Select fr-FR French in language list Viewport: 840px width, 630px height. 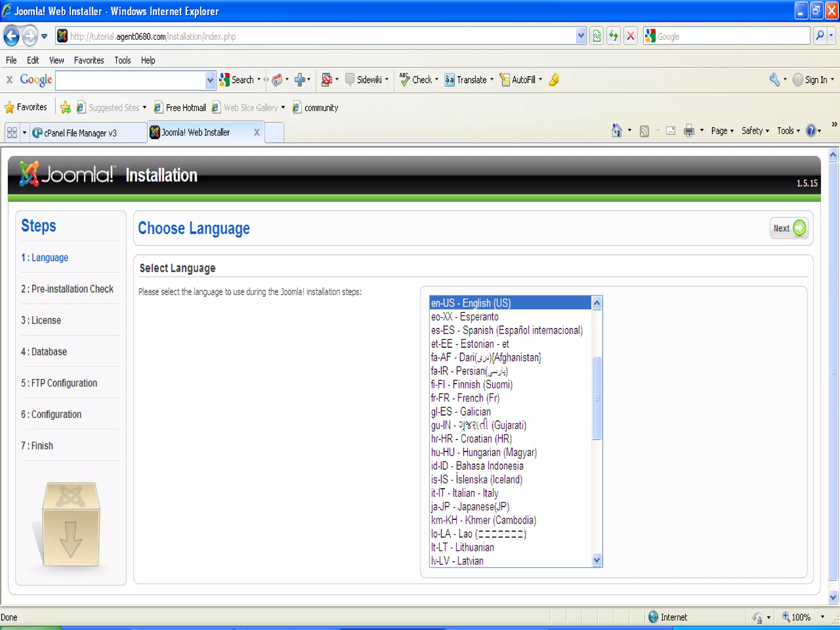pos(465,398)
